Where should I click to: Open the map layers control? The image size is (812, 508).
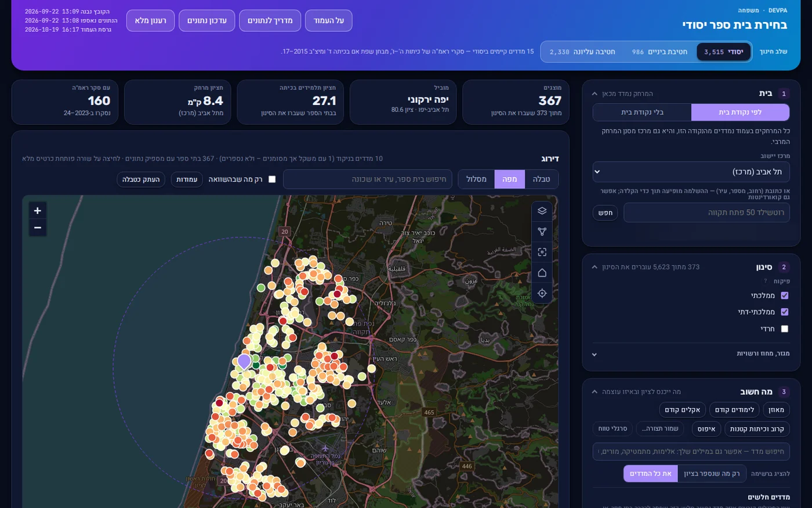tap(542, 211)
